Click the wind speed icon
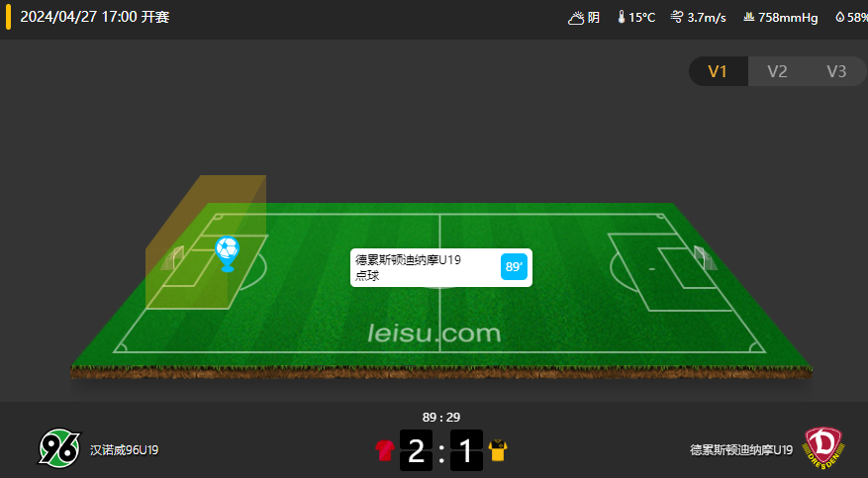This screenshot has width=868, height=478. pos(676,17)
